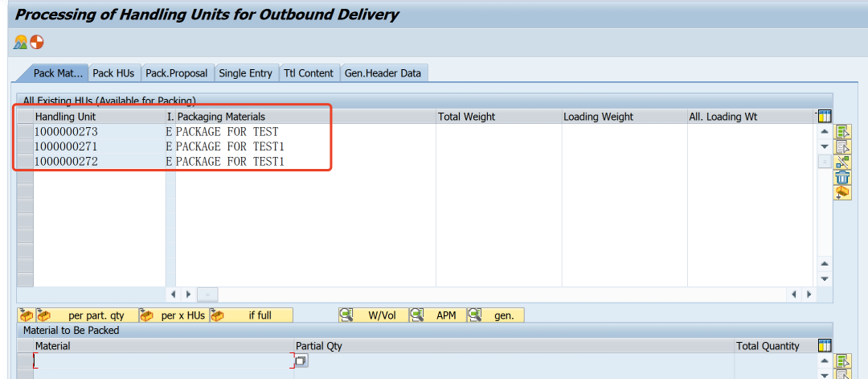
Task: Open table settings for Material to Be Packed table
Action: point(825,346)
